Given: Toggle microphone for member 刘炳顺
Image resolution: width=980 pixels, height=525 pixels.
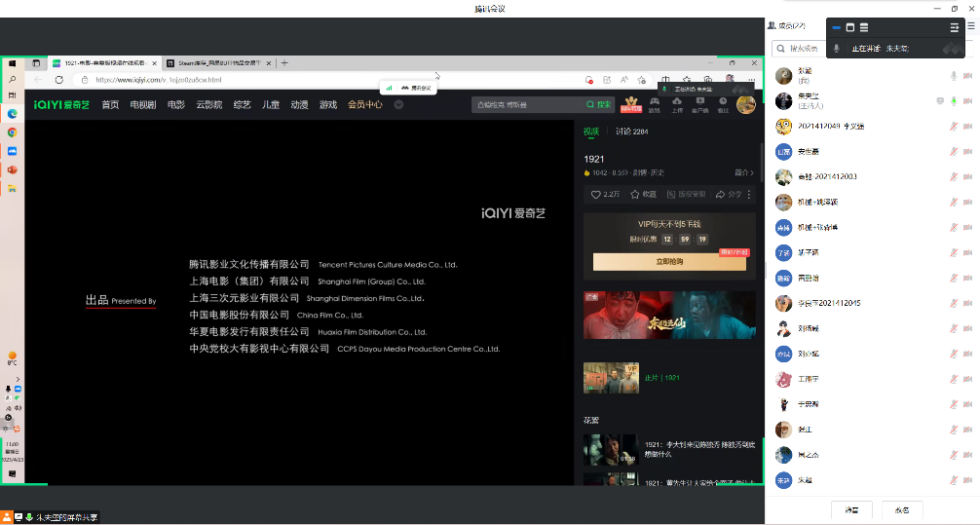Looking at the screenshot, I should pos(954,328).
